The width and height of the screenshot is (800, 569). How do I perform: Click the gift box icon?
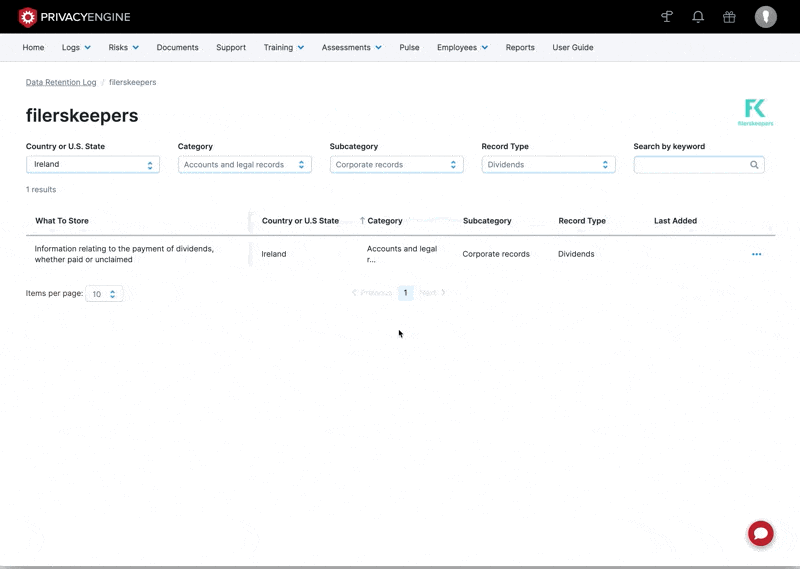[x=729, y=17]
